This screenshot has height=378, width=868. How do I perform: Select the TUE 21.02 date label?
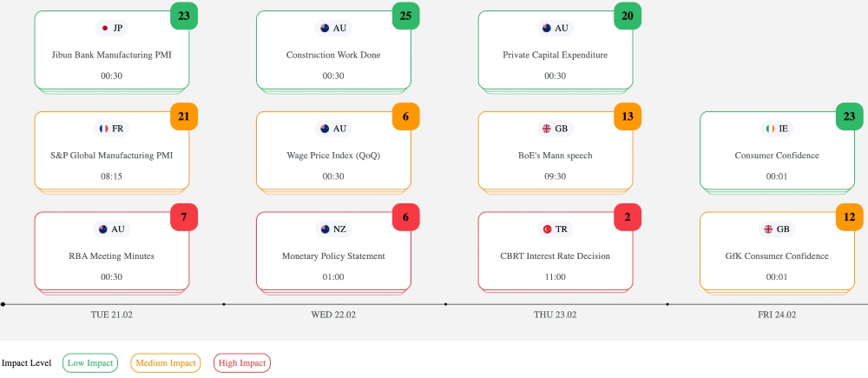(111, 315)
